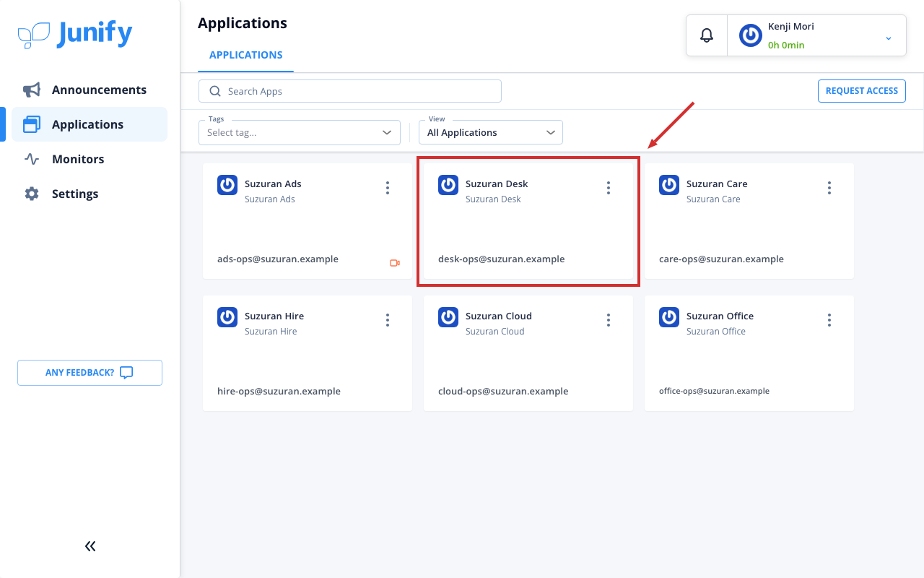Viewport: 924px width, 578px height.
Task: Click the Suzuran Ads app icon
Action: coord(227,185)
